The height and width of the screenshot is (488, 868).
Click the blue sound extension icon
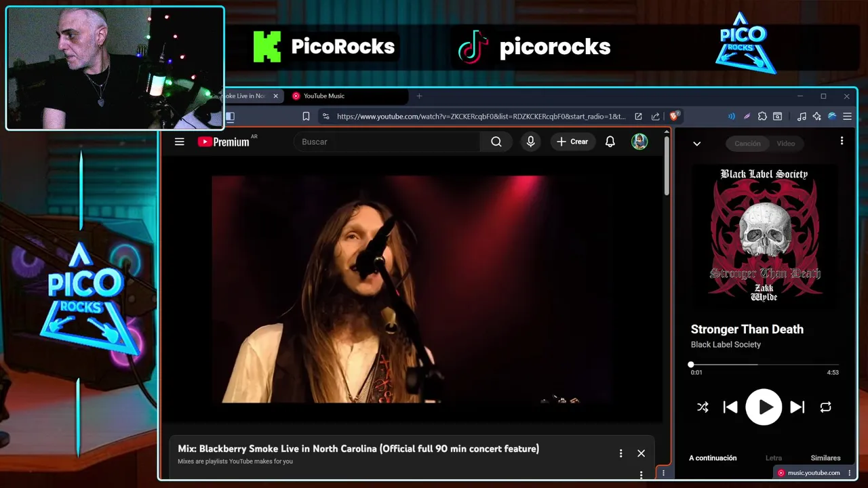coord(731,117)
